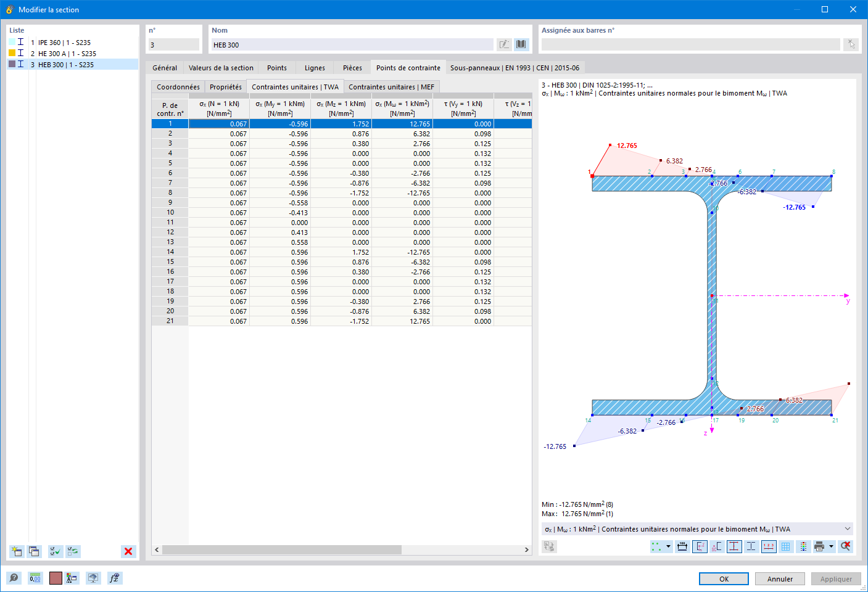Viewport: 868px width, 592px height.
Task: Create a new section in the list
Action: click(x=17, y=551)
